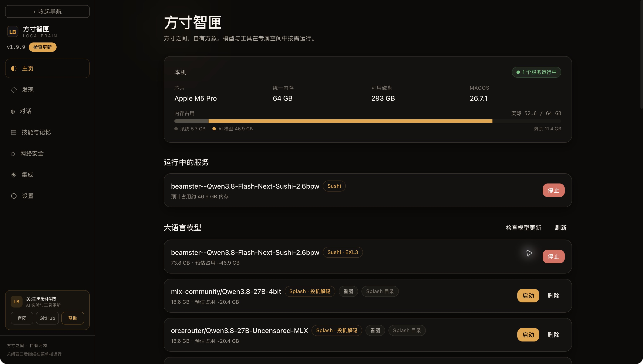Open the 官网 official website link
643x364 pixels.
coord(22,318)
